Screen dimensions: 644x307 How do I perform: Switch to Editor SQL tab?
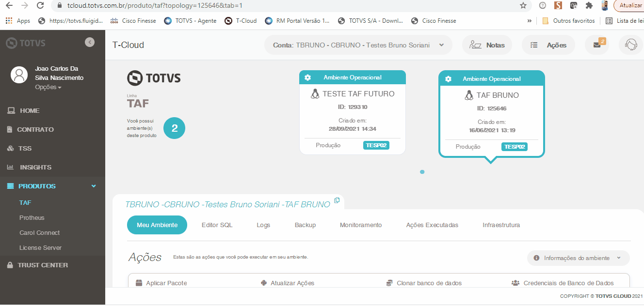tap(217, 225)
